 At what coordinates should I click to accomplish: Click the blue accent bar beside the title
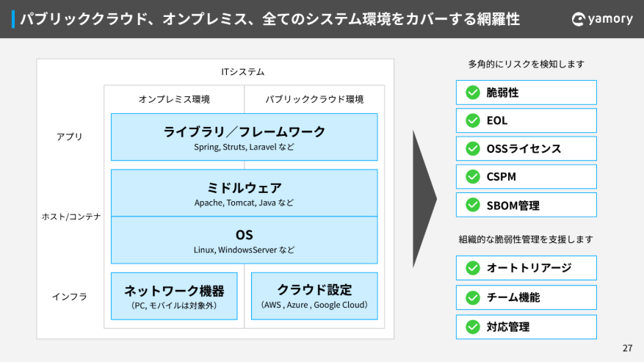[x=13, y=19]
